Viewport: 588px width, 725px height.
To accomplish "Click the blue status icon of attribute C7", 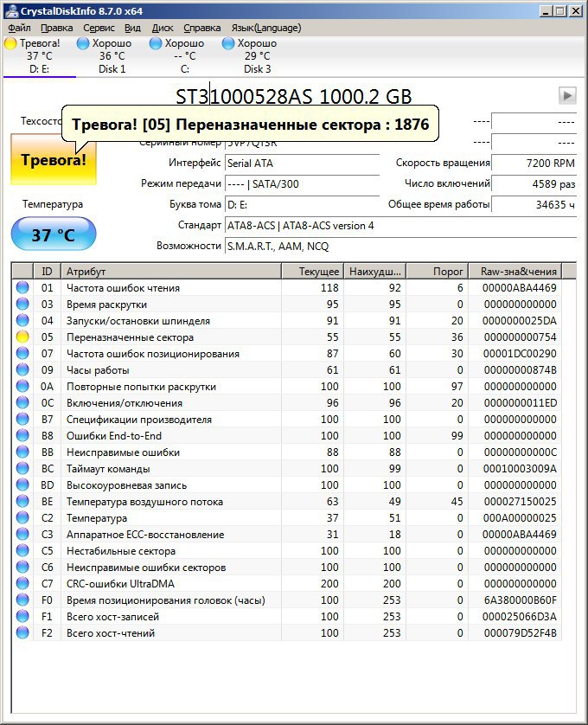I will 22,583.
